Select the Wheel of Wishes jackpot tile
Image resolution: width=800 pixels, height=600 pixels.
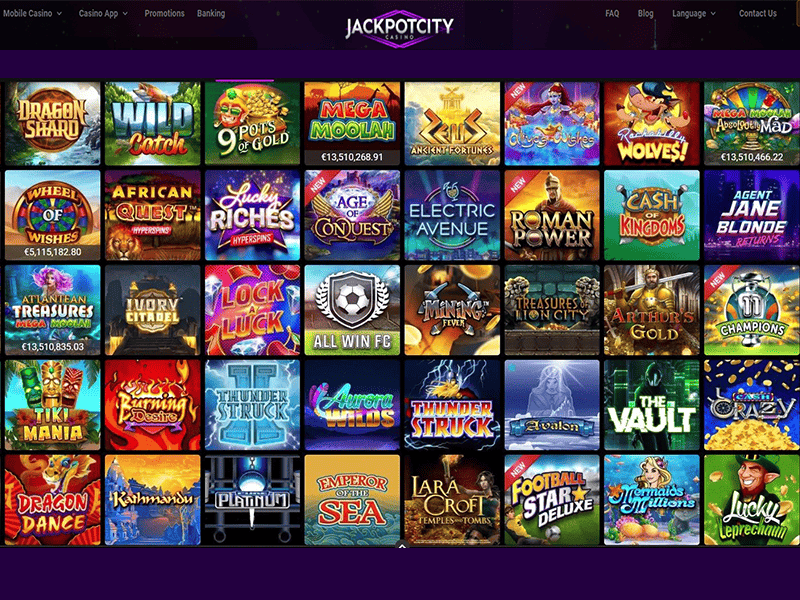[53, 215]
